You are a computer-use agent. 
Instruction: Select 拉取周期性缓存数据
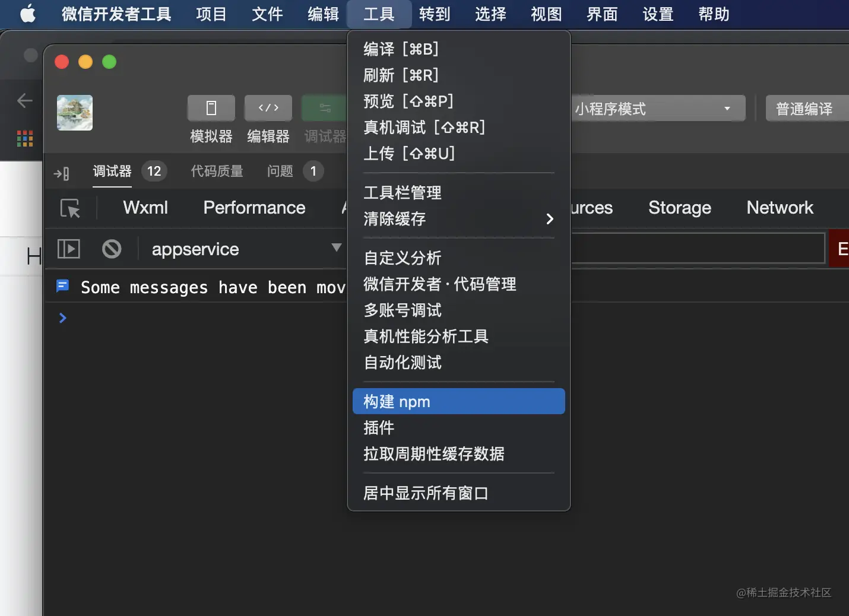pyautogui.click(x=458, y=453)
